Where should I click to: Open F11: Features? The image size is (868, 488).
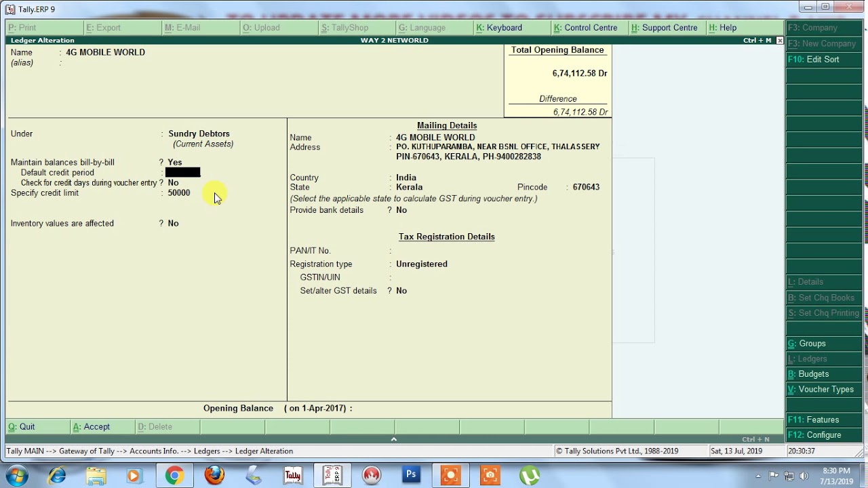(823, 420)
